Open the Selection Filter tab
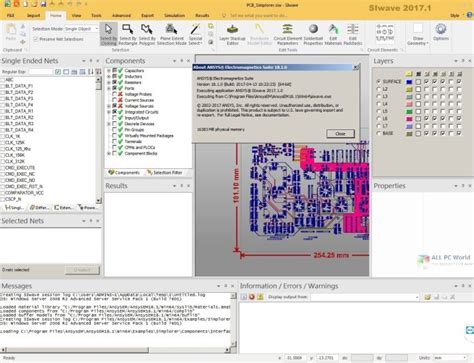This screenshot has height=363, width=474. coord(165,173)
